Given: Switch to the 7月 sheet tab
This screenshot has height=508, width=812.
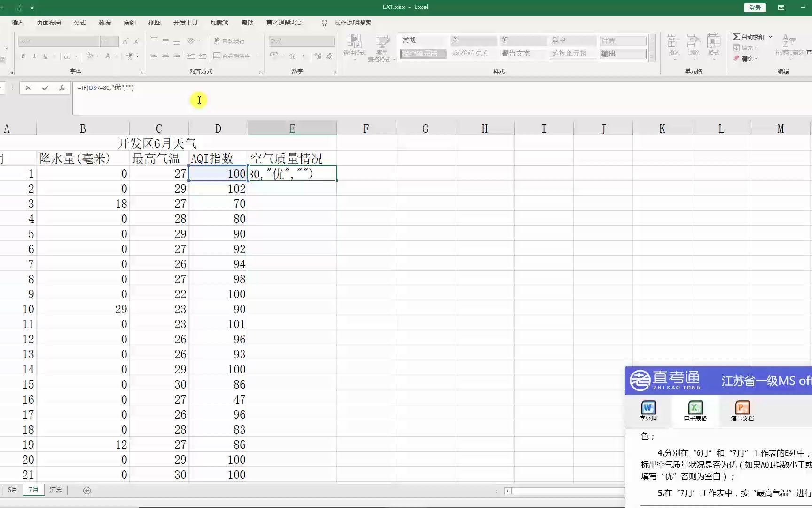Looking at the screenshot, I should tap(33, 490).
